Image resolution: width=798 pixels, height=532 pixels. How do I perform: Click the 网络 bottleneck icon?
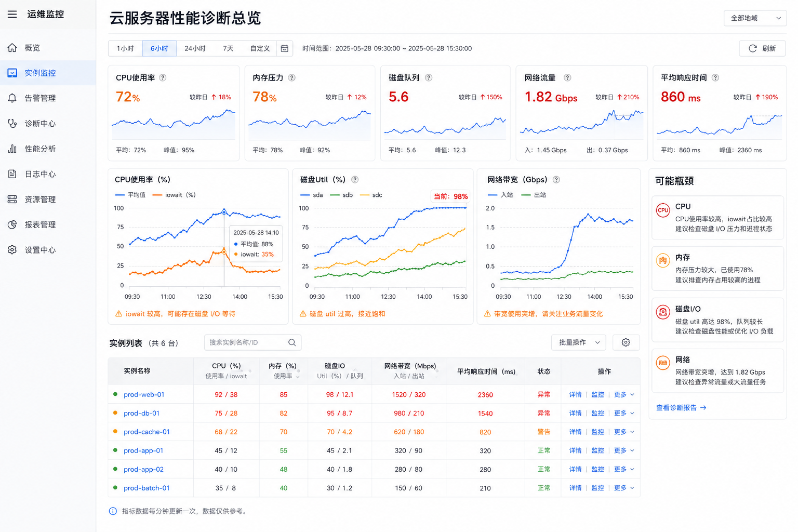pyautogui.click(x=663, y=363)
